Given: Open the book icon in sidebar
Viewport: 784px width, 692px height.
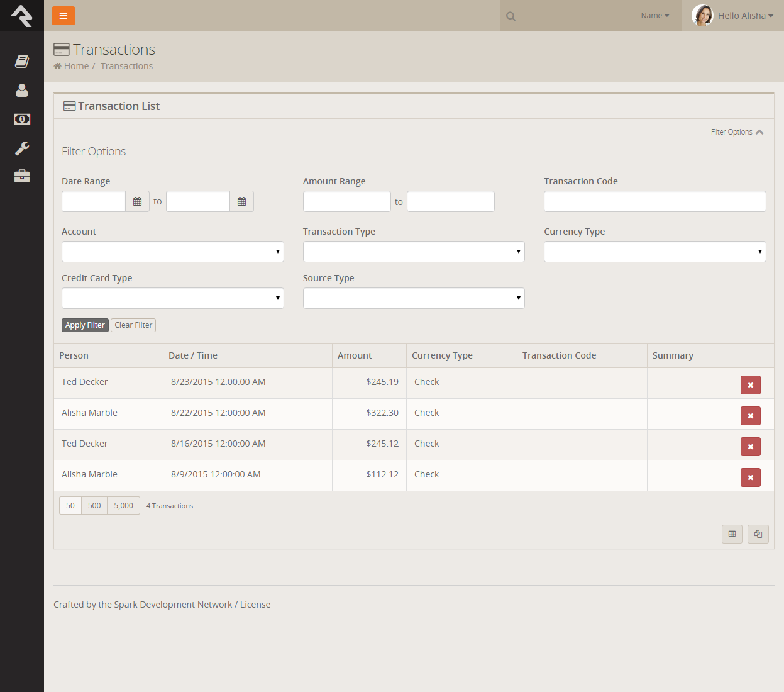Looking at the screenshot, I should tap(22, 61).
